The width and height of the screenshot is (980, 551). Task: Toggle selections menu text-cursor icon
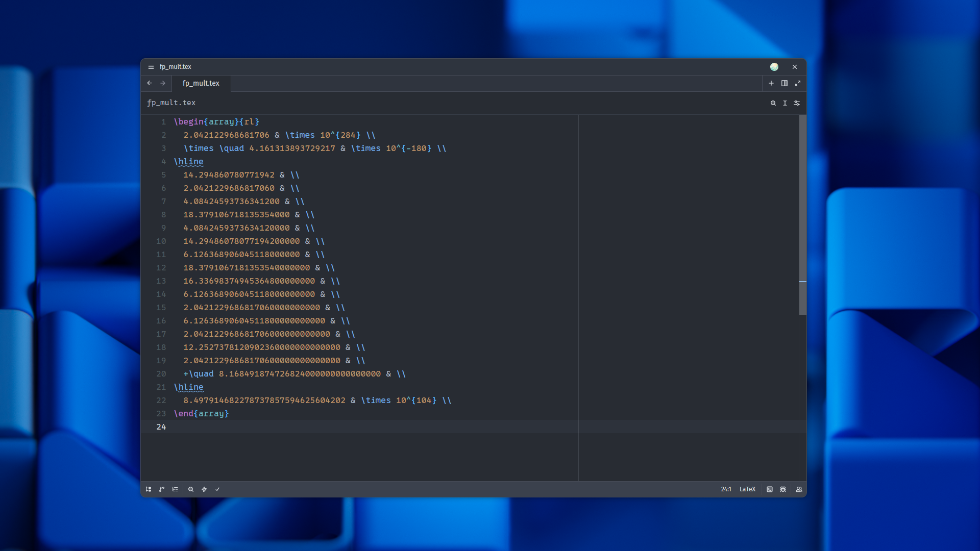click(785, 103)
